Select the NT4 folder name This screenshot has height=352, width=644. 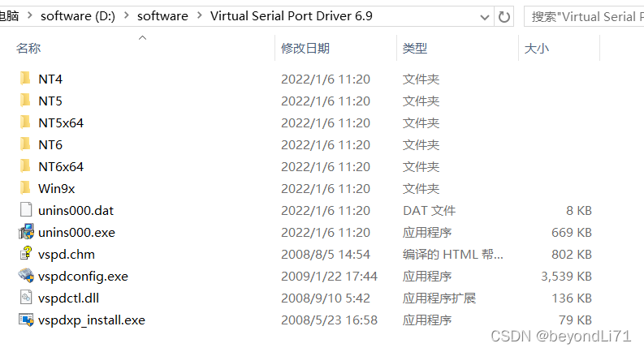(50, 79)
